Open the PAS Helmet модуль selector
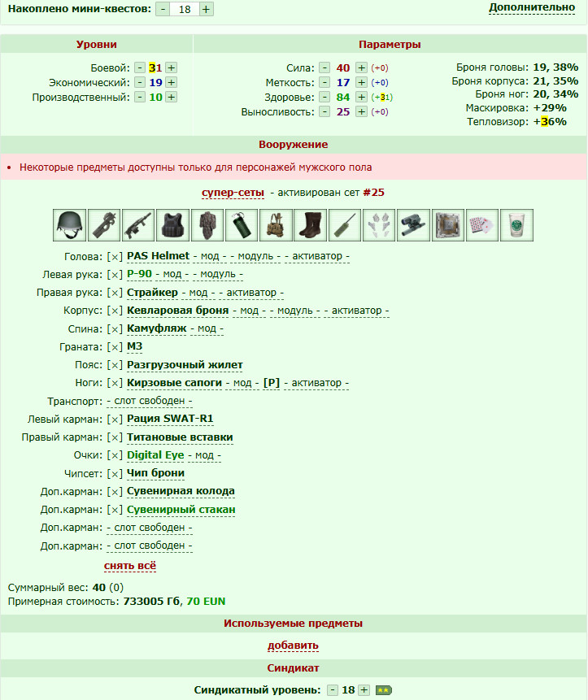Viewport: 588px width, 700px height. (x=255, y=257)
